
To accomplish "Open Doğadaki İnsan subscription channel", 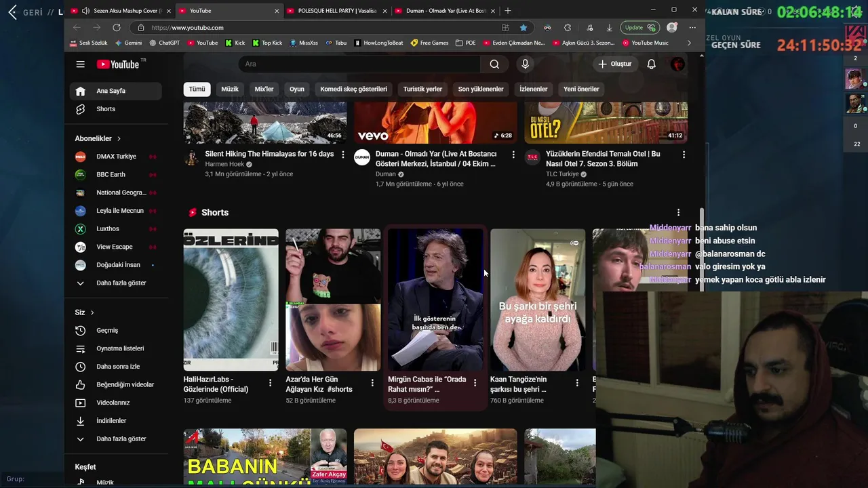I will click(115, 265).
